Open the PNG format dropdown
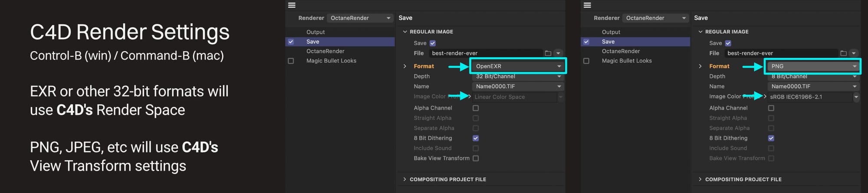868x193 pixels. click(x=813, y=66)
